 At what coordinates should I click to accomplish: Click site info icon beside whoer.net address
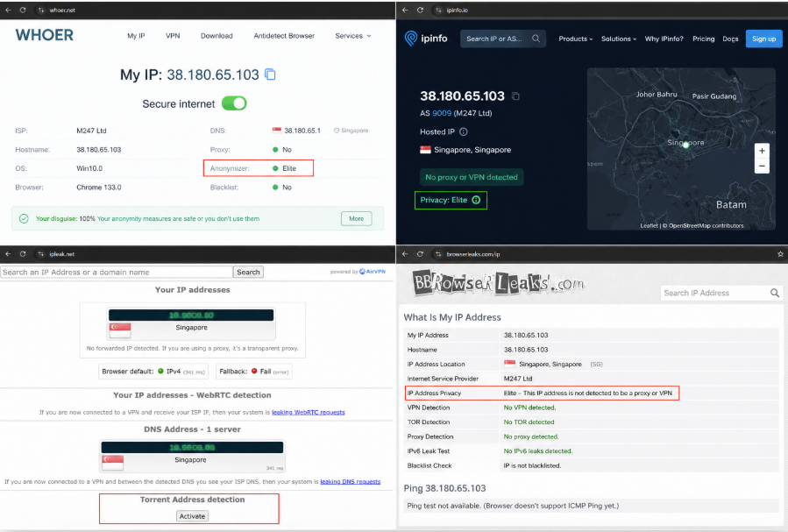[40, 10]
